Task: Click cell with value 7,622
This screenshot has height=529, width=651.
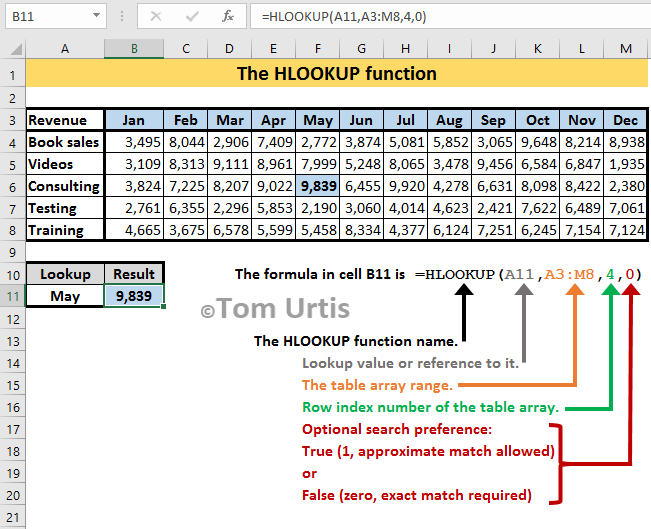Action: pos(538,208)
